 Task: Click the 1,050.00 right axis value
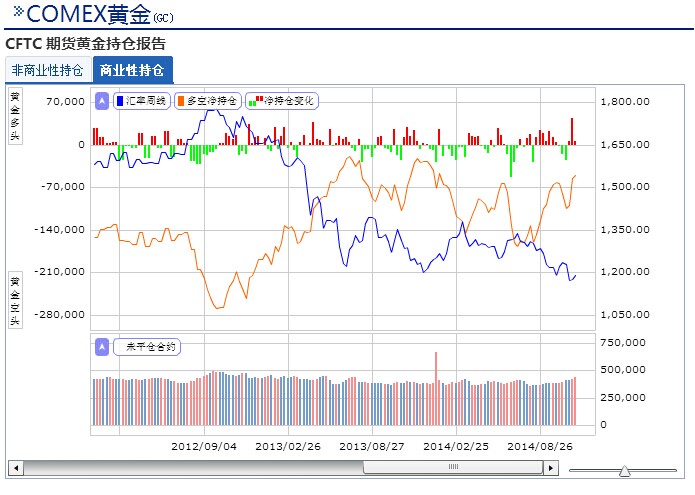625,315
